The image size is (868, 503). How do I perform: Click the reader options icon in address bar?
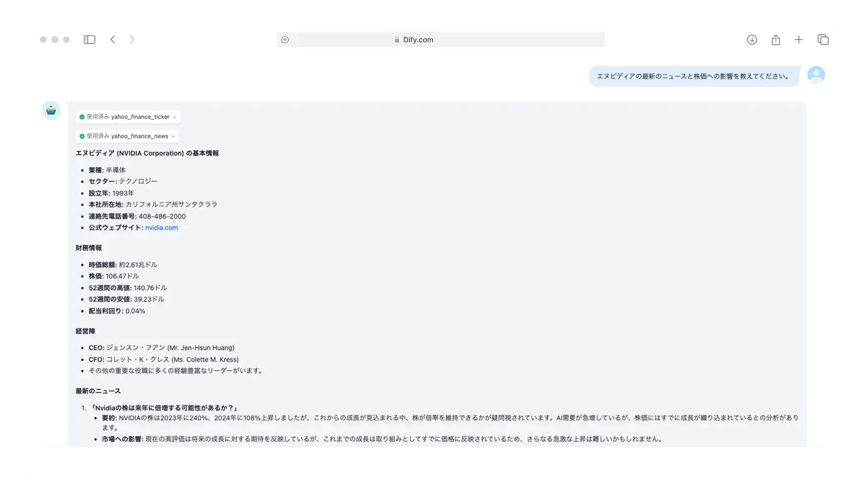(284, 39)
